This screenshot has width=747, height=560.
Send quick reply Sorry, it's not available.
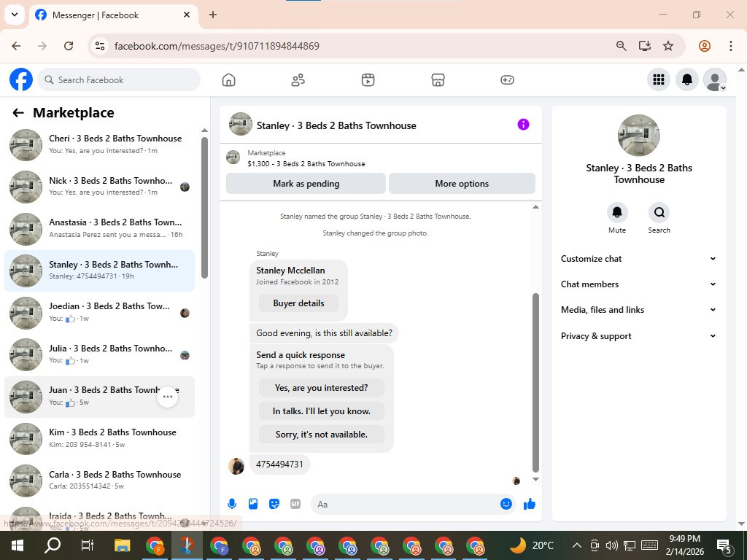322,435
